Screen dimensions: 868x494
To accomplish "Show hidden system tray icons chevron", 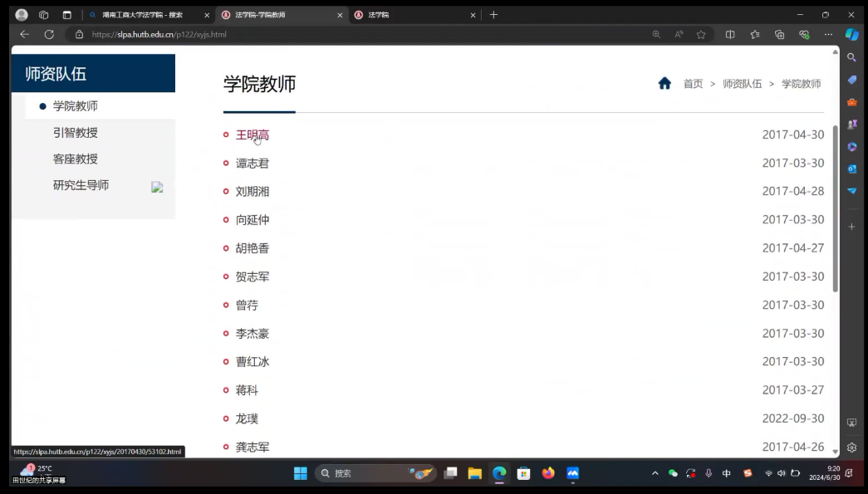I will pos(655,473).
